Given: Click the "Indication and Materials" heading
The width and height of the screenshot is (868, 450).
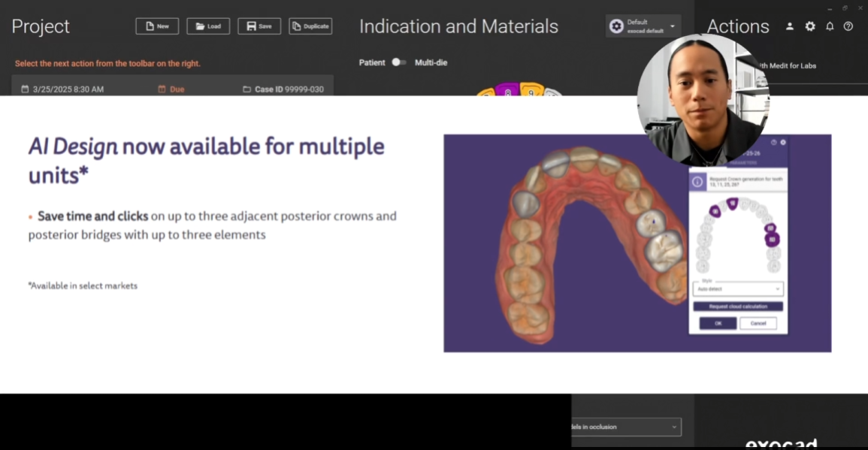Looking at the screenshot, I should 458,26.
